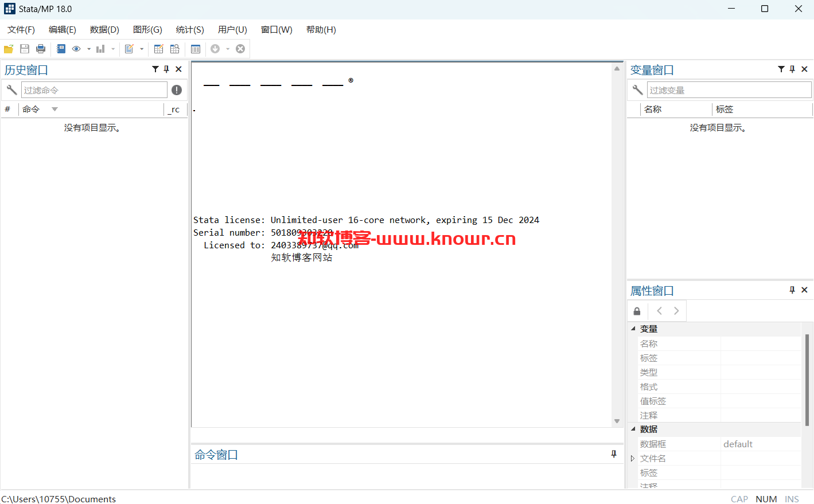Click the results window scroll down arrow

[x=617, y=421]
